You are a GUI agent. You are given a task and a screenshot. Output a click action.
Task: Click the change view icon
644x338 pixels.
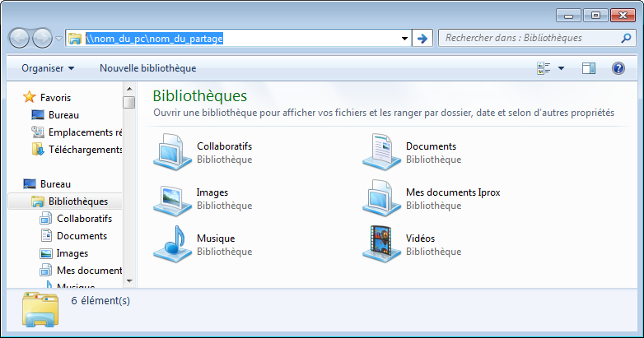click(x=544, y=68)
